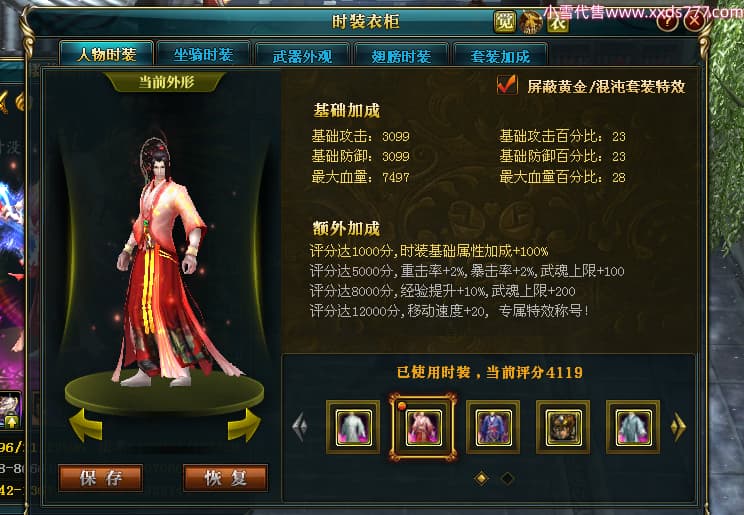
Task: Open the green 衣 wardrobe icon
Action: pyautogui.click(x=558, y=22)
